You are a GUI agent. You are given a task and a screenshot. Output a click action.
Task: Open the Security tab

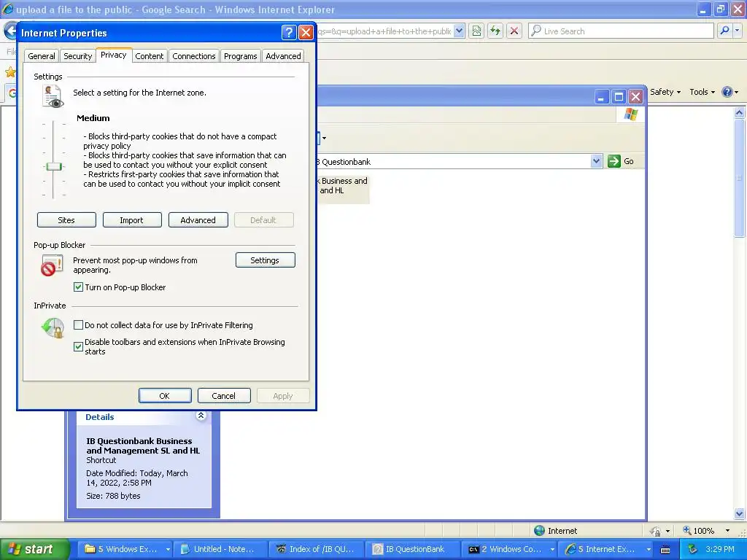pos(77,56)
